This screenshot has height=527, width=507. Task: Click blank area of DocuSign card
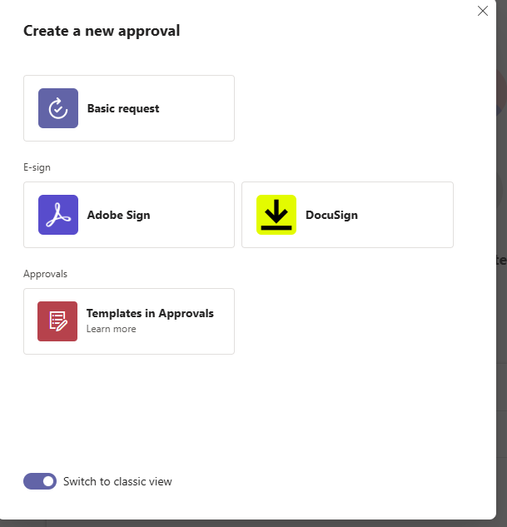[x=407, y=215]
